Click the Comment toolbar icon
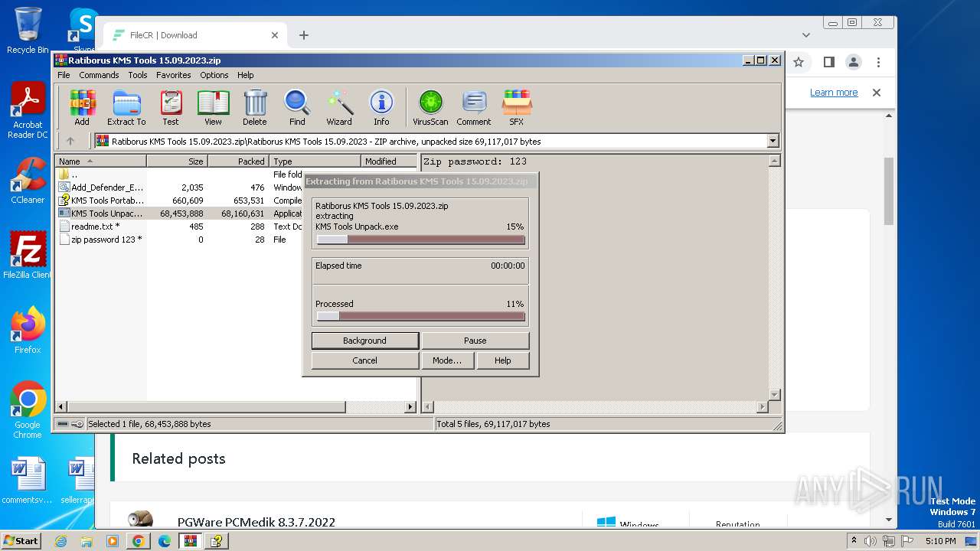Viewport: 980px width, 551px height. 474,107
